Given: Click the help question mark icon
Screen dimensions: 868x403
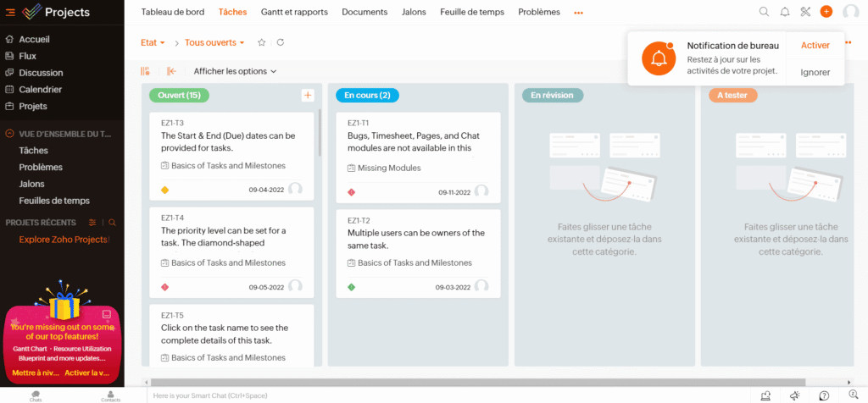Looking at the screenshot, I should 824,395.
